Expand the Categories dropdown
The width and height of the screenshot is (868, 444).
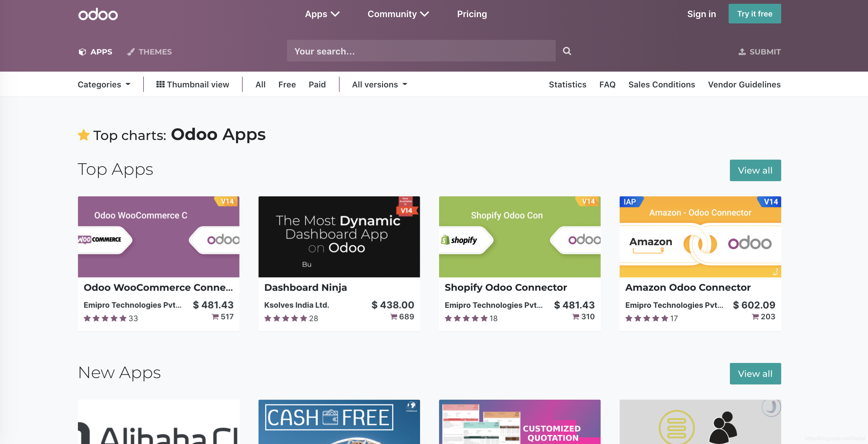point(104,85)
